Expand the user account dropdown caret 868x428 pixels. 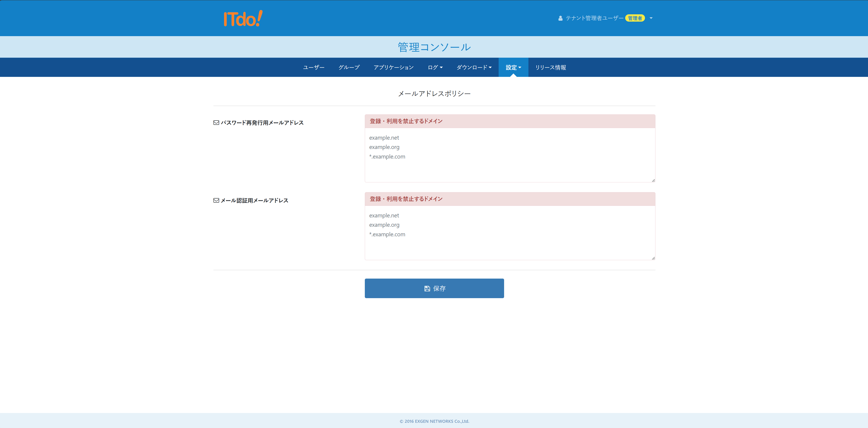(x=651, y=18)
